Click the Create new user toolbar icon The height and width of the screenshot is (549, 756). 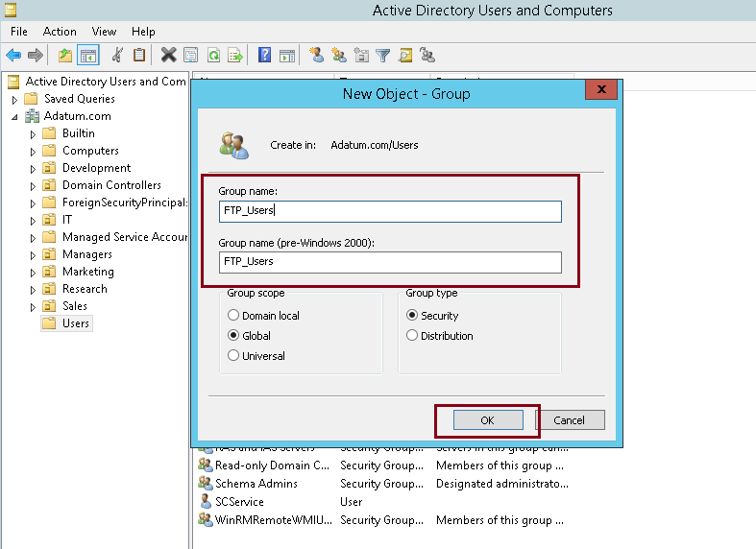click(x=316, y=55)
